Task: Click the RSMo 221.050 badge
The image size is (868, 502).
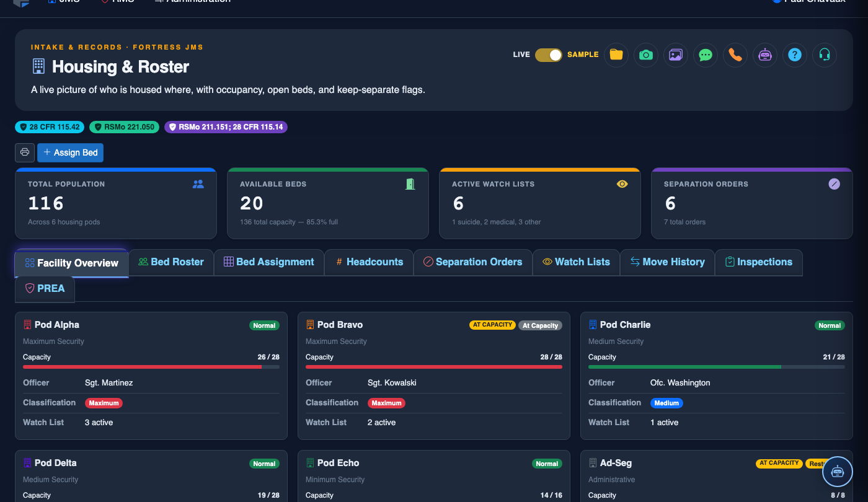Action: pos(125,127)
